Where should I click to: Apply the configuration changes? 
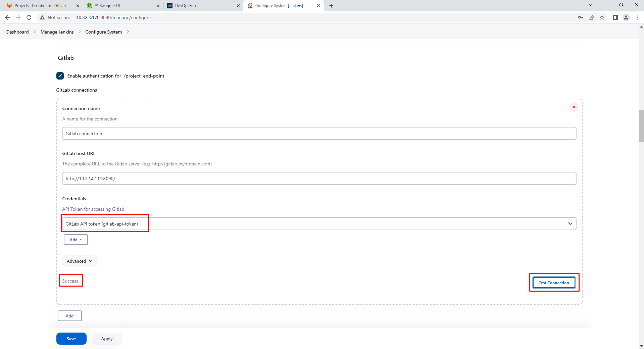point(107,339)
